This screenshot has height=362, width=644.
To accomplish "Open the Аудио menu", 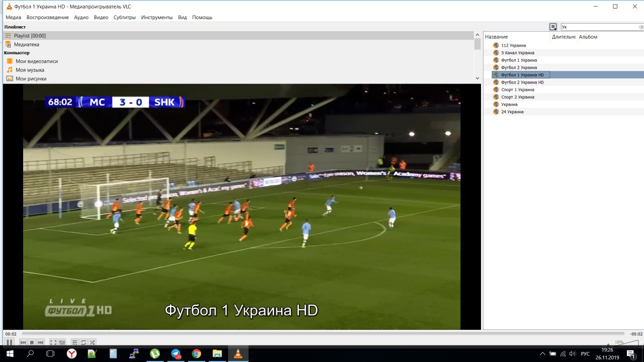I will [81, 17].
